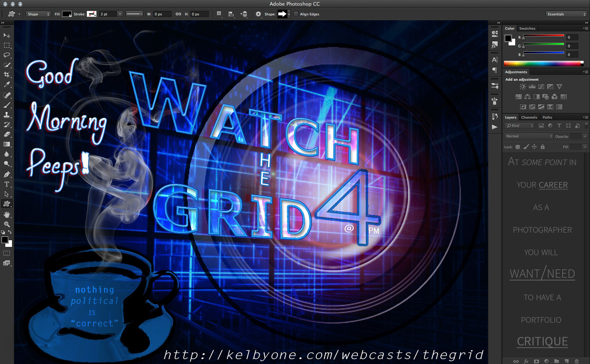This screenshot has width=590, height=364.
Task: Select the Path Selection tool
Action: click(x=7, y=194)
